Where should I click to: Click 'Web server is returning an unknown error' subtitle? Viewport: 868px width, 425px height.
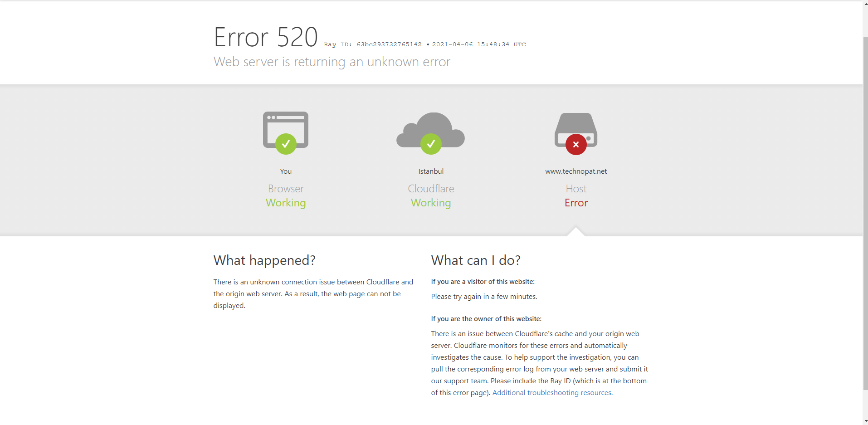[332, 62]
